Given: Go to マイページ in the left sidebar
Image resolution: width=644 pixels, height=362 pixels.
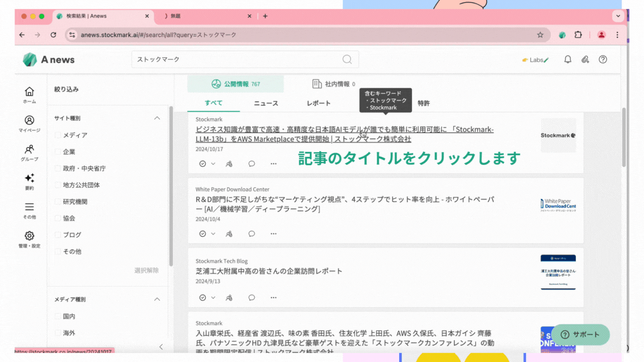Looking at the screenshot, I should (30, 121).
